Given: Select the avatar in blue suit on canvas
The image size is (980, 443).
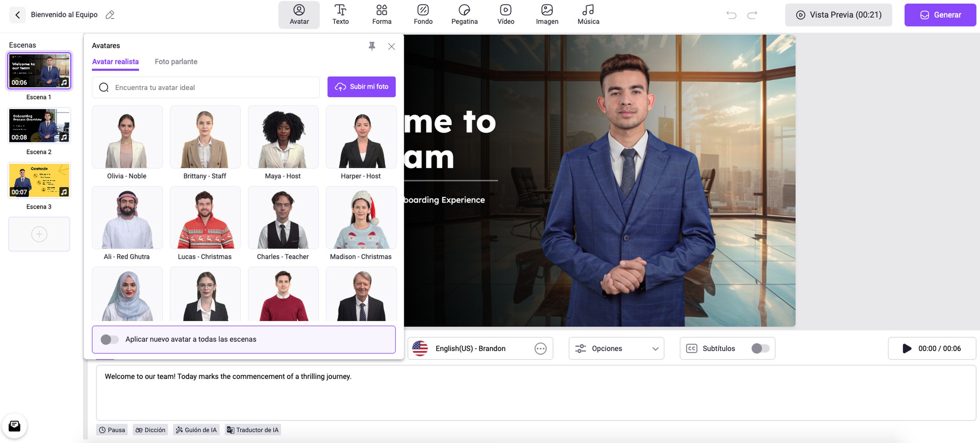Looking at the screenshot, I should (x=628, y=190).
